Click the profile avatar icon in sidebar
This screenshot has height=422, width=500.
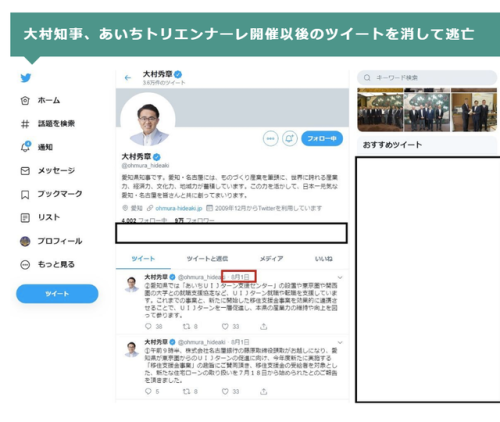tap(25, 241)
